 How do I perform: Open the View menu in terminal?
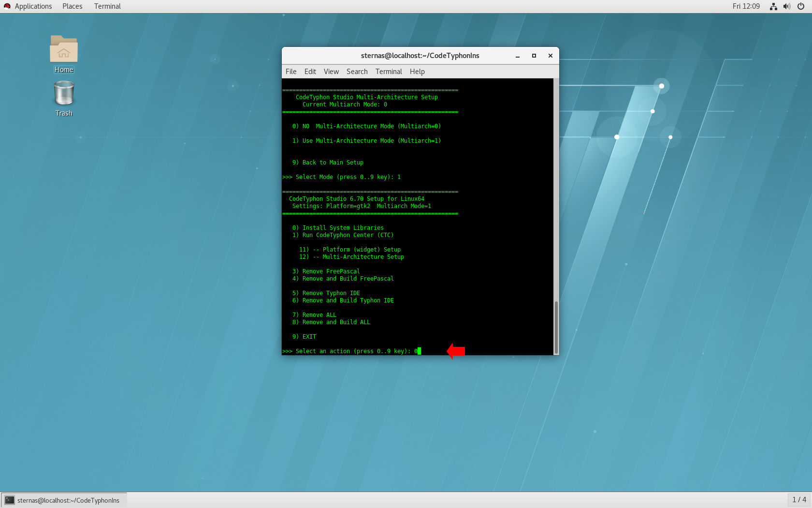click(x=331, y=72)
